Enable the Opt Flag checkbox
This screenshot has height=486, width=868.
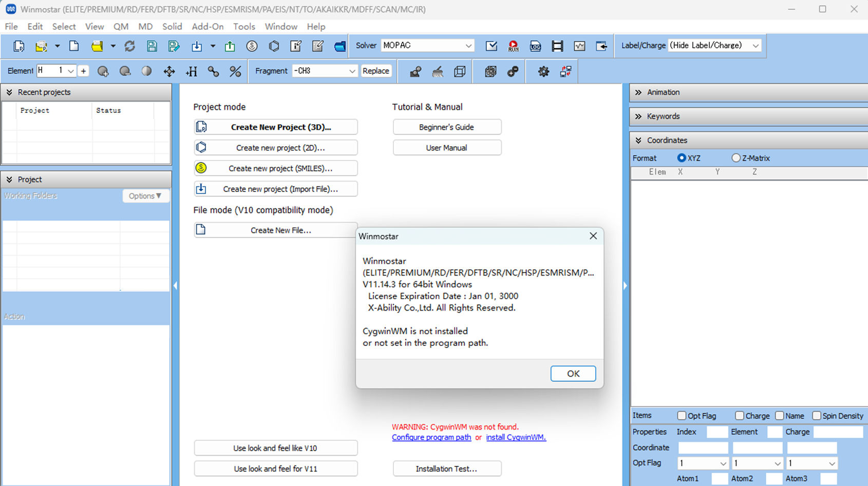[x=682, y=416]
